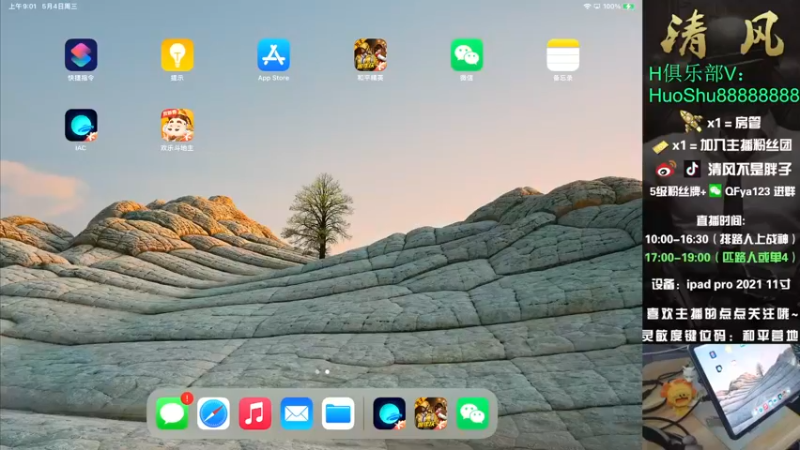Switch to the first home screen page dot
The image size is (800, 450).
click(317, 371)
